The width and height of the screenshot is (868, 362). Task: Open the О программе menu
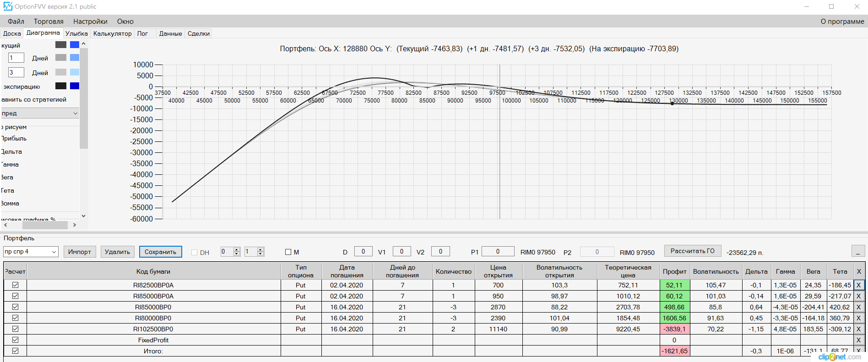(x=842, y=22)
